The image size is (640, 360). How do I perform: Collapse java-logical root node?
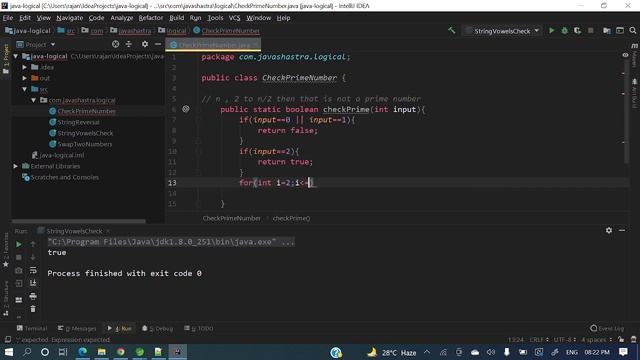16,56
